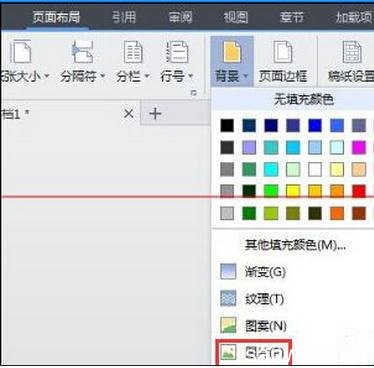Open the 页面边框 page border tool
Image resolution: width=374 pixels, height=368 pixels.
[283, 63]
